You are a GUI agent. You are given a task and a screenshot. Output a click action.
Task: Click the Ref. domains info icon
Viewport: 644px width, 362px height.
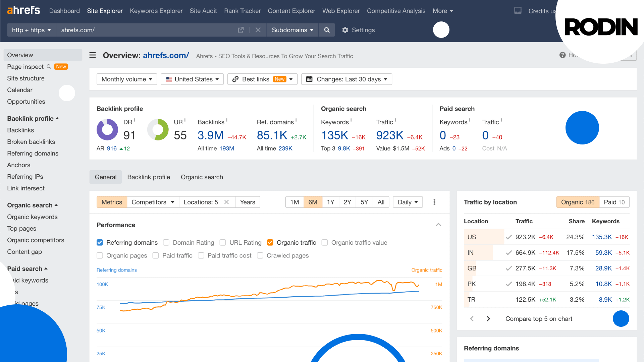(x=296, y=120)
